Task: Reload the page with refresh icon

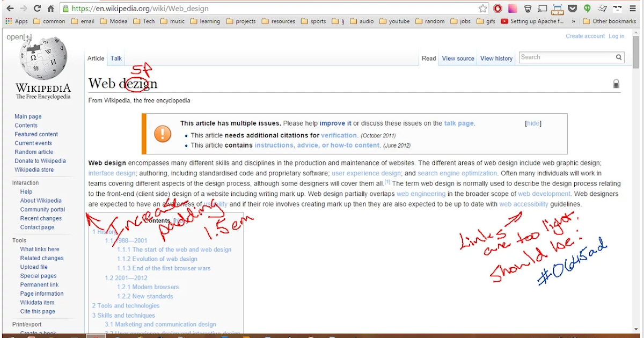Action: point(37,8)
